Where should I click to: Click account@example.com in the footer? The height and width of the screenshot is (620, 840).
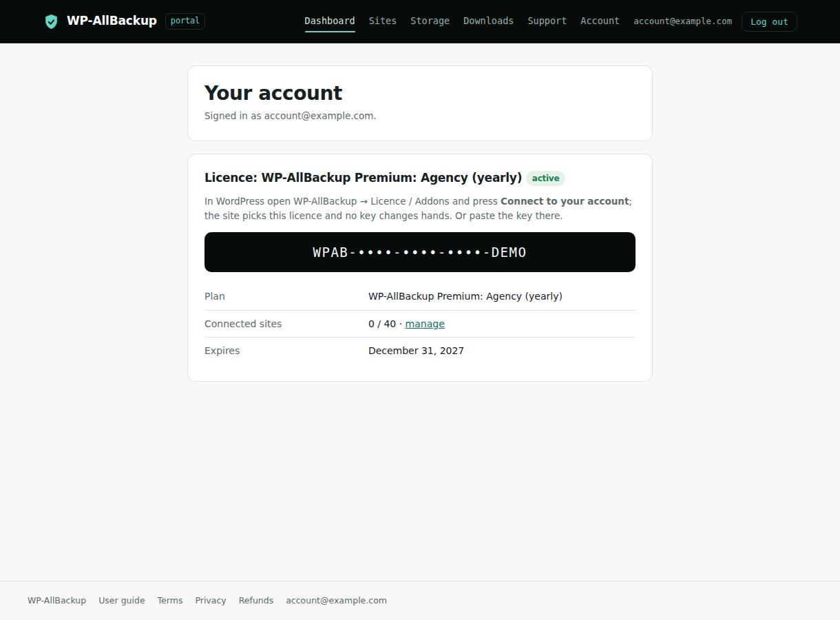tap(337, 601)
